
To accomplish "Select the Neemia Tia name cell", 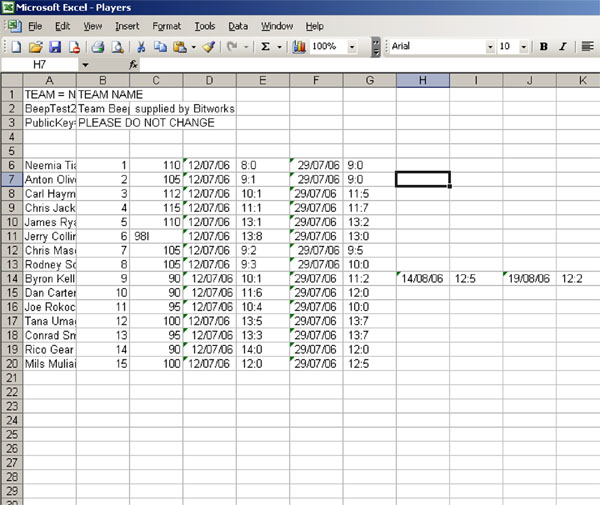I will (x=50, y=165).
